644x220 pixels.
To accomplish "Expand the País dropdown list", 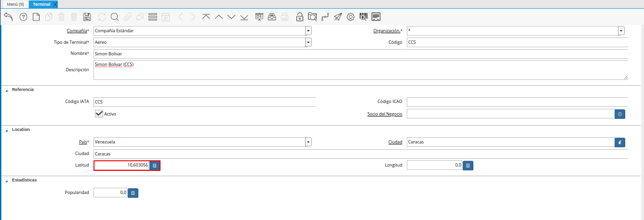I will 308,142.
